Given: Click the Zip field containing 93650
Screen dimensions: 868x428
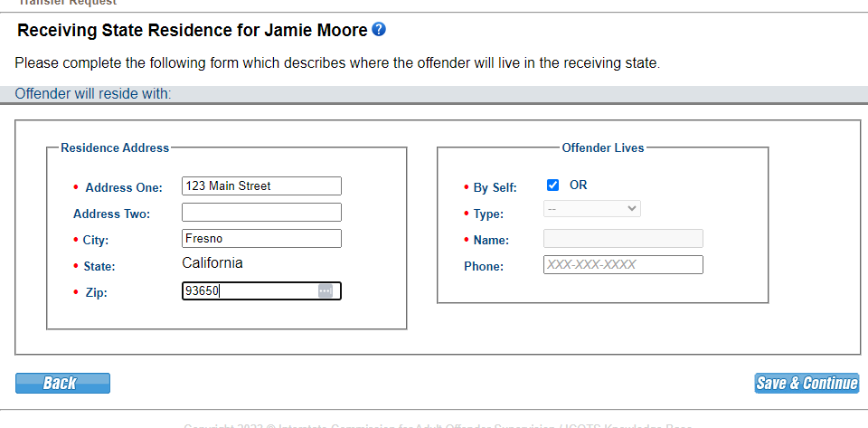Looking at the screenshot, I should point(261,291).
